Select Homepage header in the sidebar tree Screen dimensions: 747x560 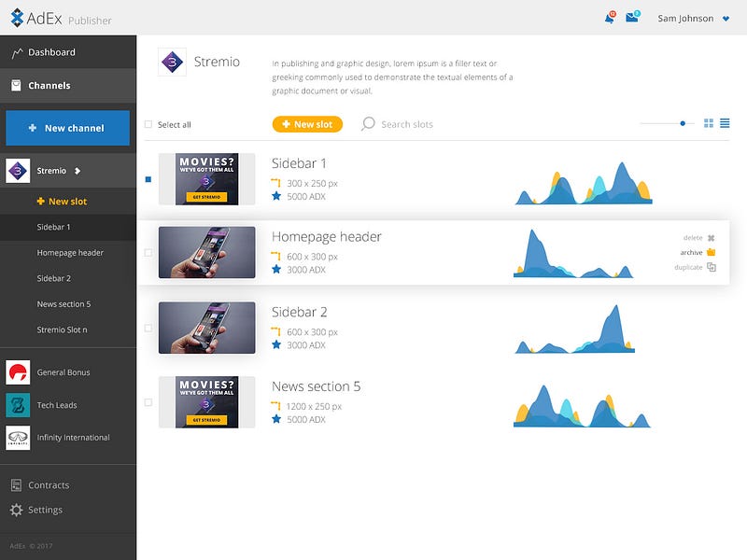tap(68, 253)
